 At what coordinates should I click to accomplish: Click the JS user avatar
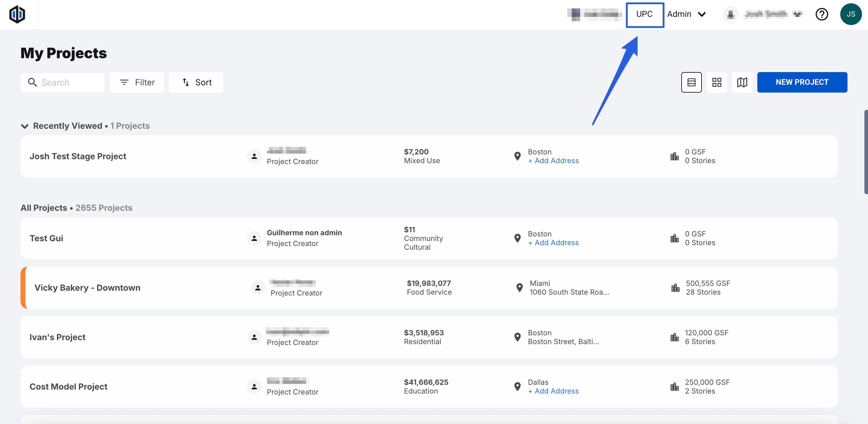pyautogui.click(x=851, y=14)
